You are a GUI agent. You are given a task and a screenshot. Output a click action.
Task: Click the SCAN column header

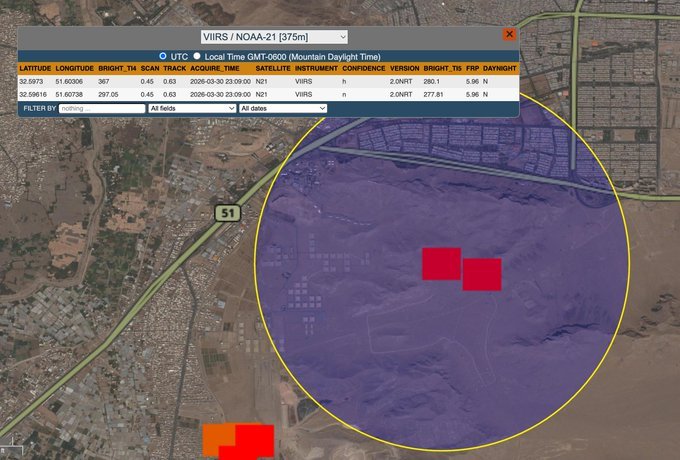click(150, 69)
